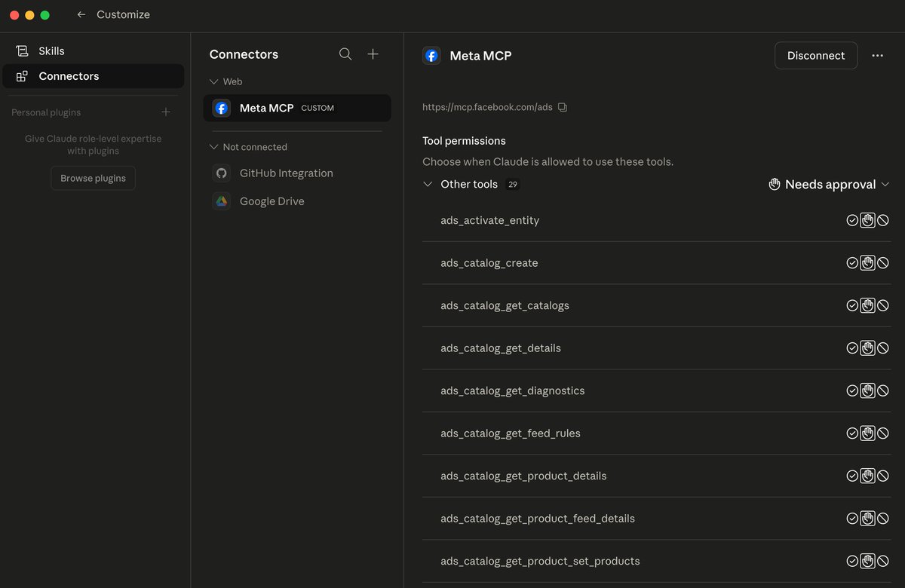Click the ads_activate_entity tool name

pos(490,221)
